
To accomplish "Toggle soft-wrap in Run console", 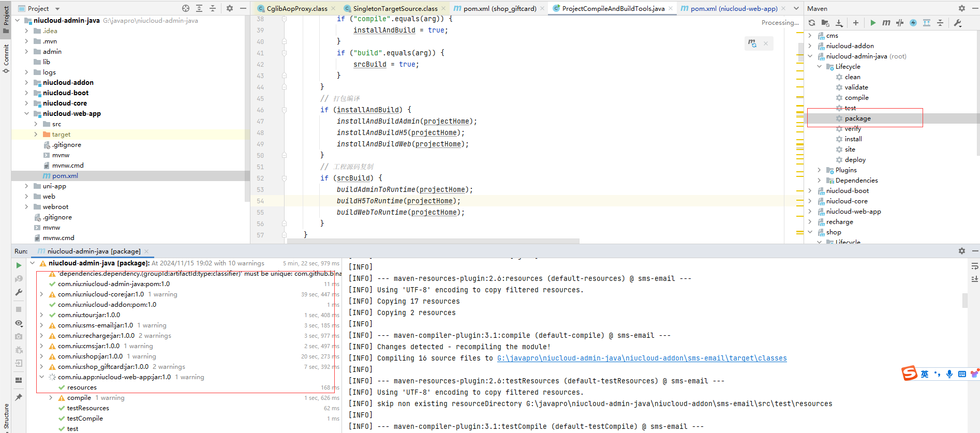I will (x=975, y=266).
